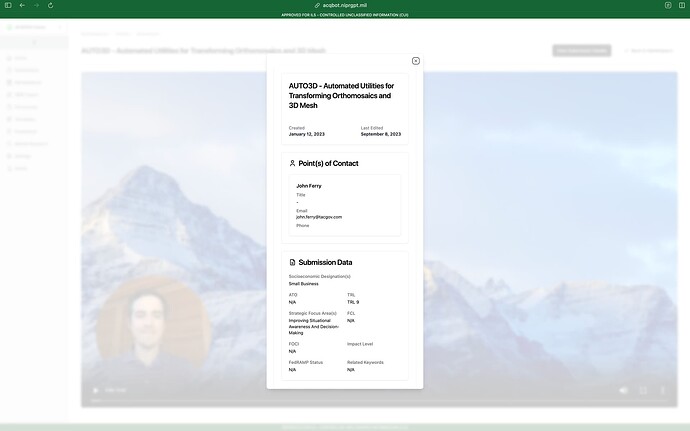Image resolution: width=690 pixels, height=431 pixels.
Task: Click the "Point(s) of Contact" heading
Action: point(328,163)
